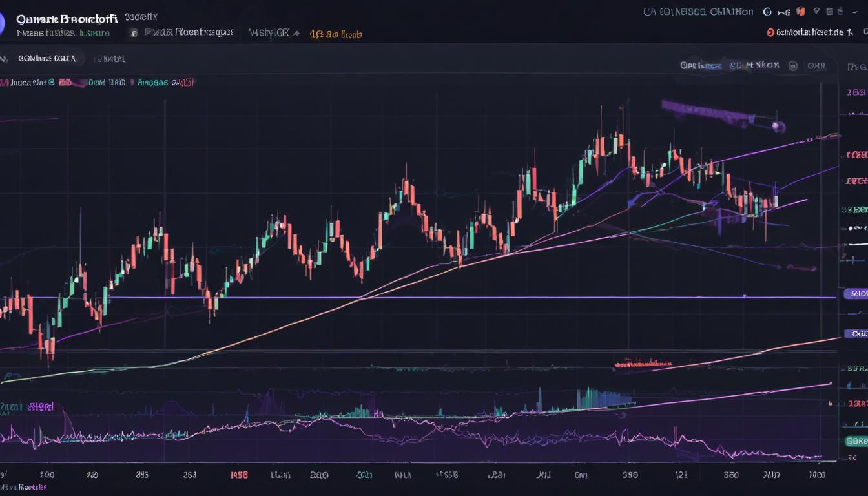868x496 pixels.
Task: Open the timeframe dropdown arrow
Action: click(296, 33)
